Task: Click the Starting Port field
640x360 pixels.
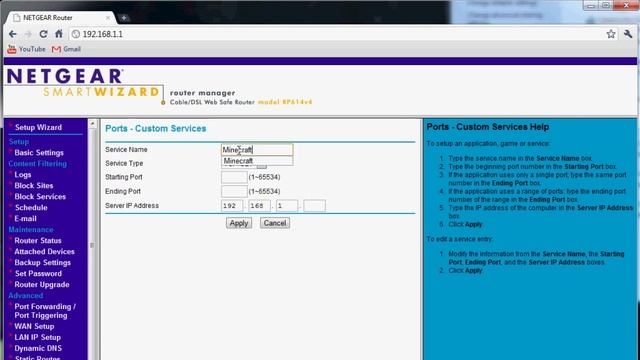Action: point(234,177)
